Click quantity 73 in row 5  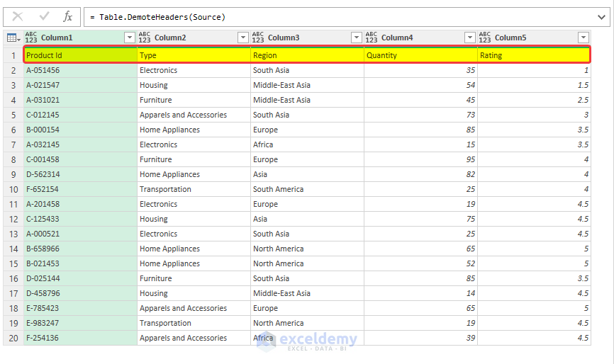tap(421, 115)
